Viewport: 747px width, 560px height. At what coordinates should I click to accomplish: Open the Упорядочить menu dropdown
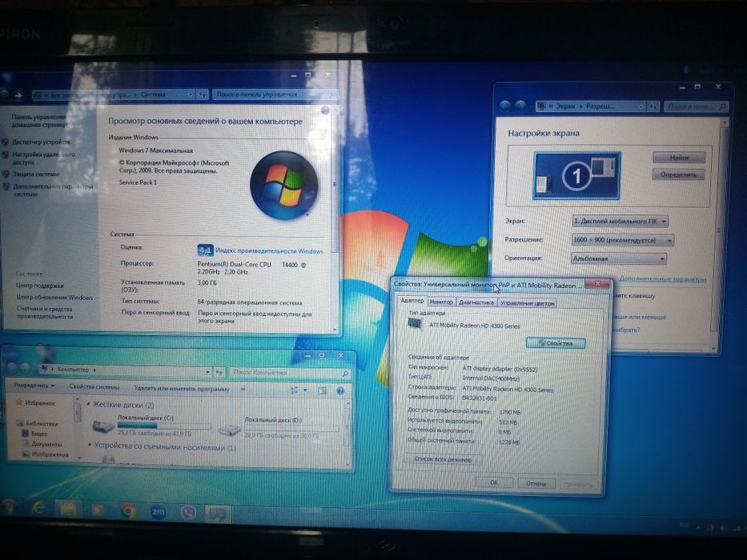34,386
